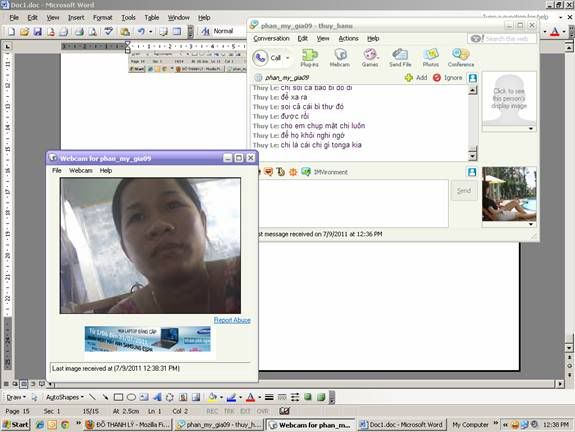Start a Conference via its icon

461,58
